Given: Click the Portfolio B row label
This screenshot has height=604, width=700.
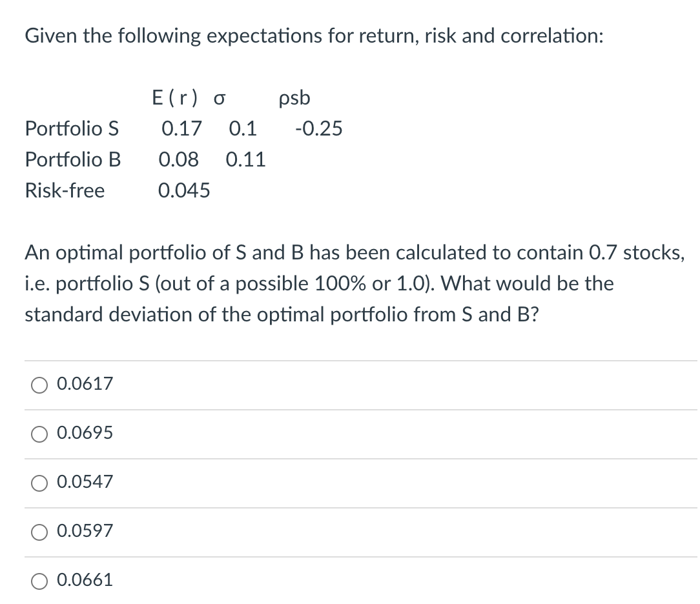Looking at the screenshot, I should point(72,159).
